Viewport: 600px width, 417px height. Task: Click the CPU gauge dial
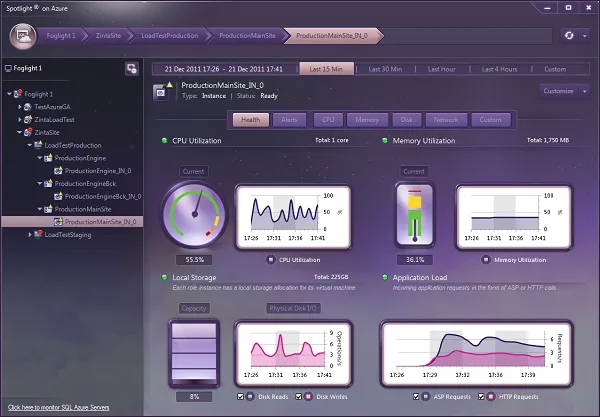pos(194,215)
